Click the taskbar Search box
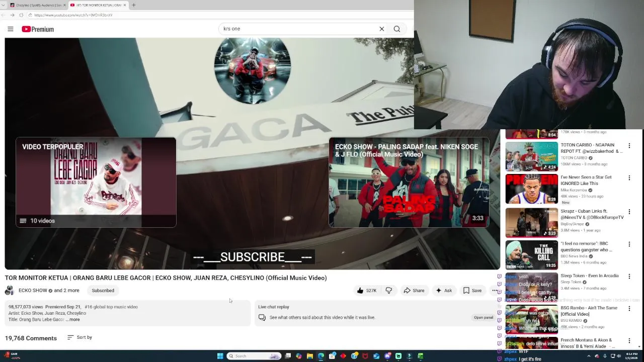644x362 pixels. pyautogui.click(x=254, y=356)
